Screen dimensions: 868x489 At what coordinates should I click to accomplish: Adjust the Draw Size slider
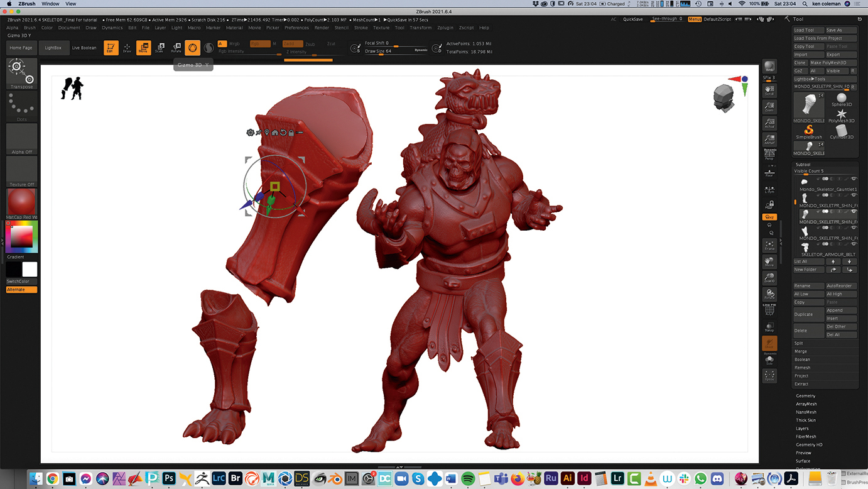[396, 52]
